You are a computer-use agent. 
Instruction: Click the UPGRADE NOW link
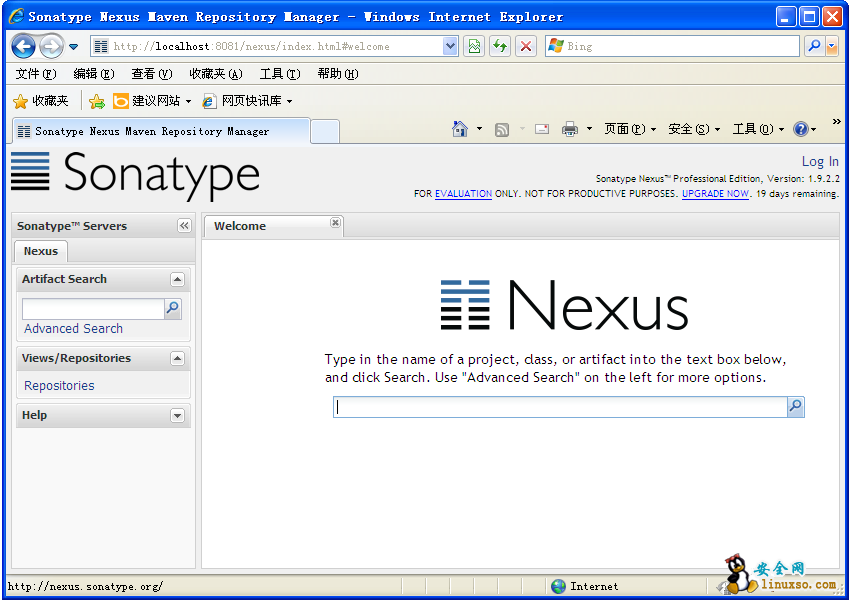point(715,194)
